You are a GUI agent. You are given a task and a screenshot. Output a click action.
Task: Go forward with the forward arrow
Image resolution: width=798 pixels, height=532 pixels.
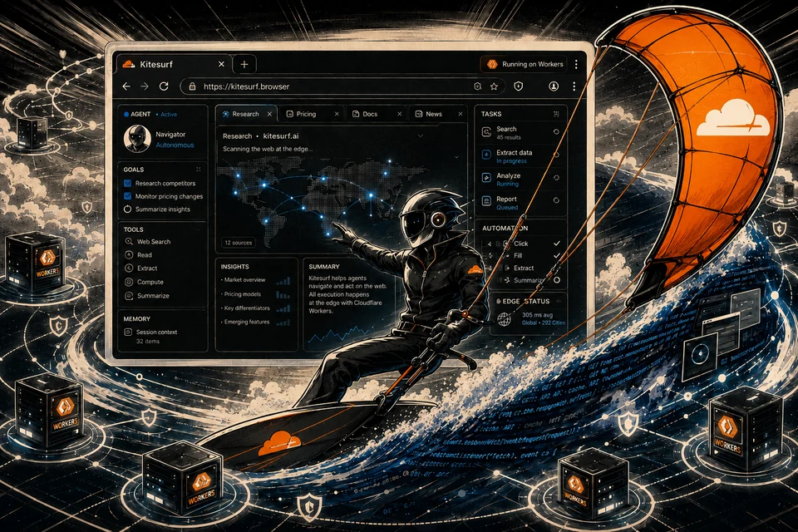tap(145, 86)
